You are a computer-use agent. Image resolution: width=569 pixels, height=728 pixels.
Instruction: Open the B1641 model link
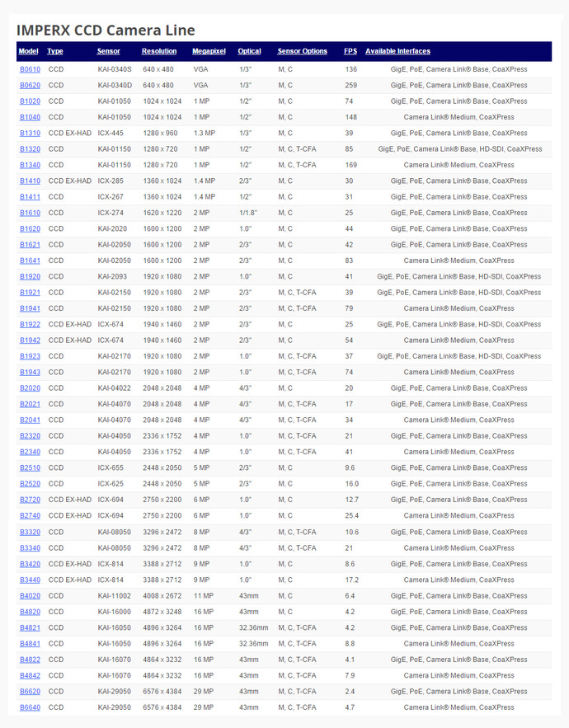(x=31, y=261)
